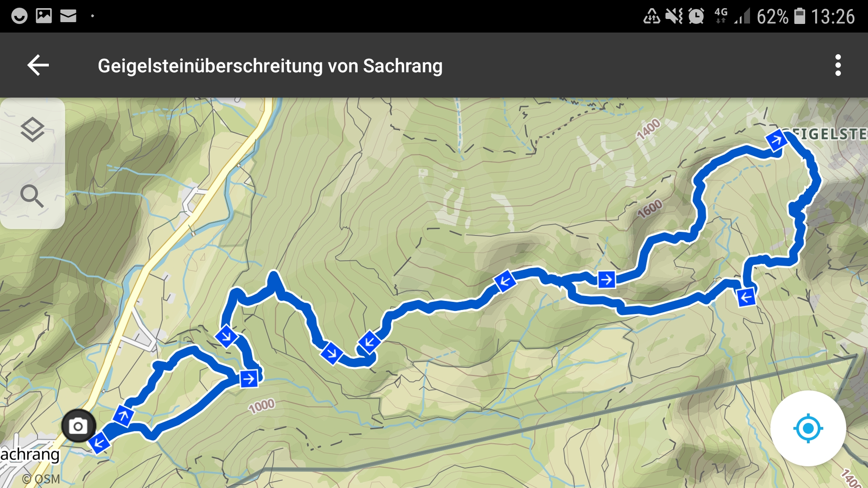Tap the left-pointing arrow marker below the summit loop
This screenshot has height=488, width=868.
tap(746, 297)
